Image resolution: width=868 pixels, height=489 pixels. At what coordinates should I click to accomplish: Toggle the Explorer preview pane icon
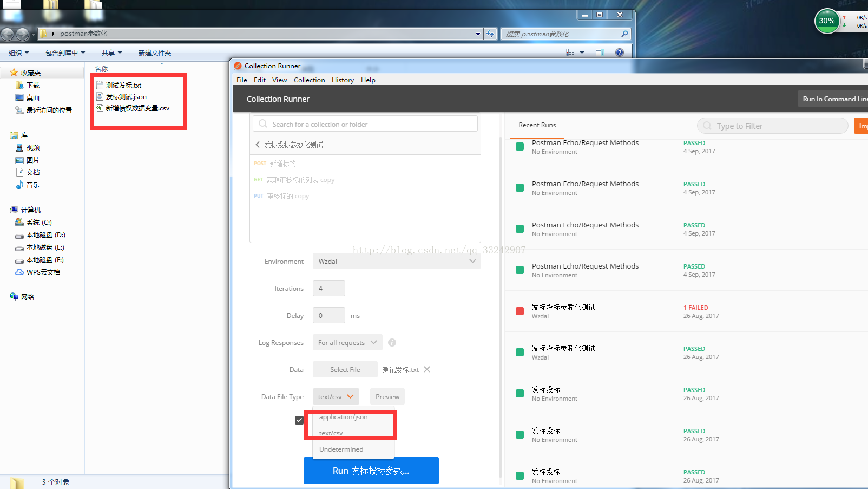coord(600,53)
